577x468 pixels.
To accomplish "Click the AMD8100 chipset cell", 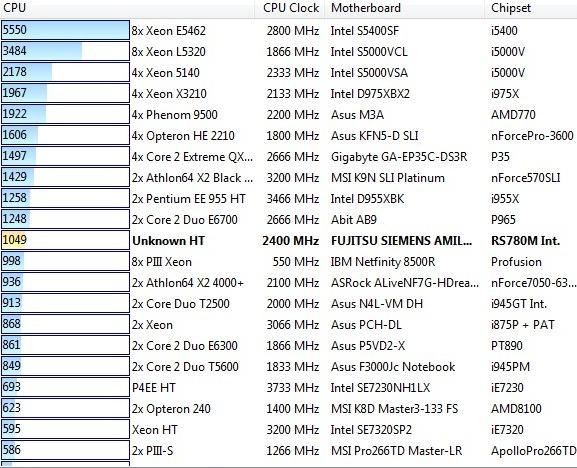I will (x=516, y=408).
